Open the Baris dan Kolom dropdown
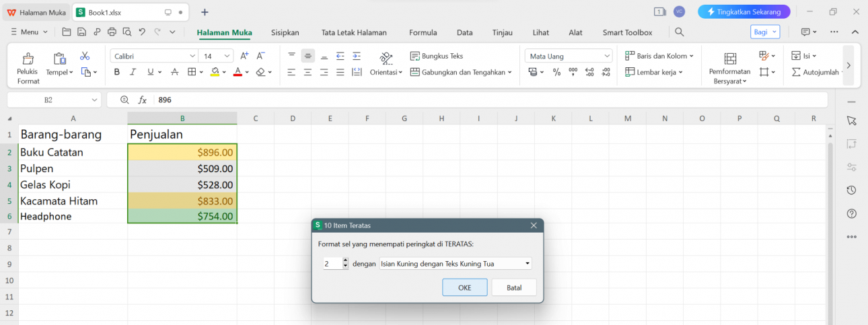 (x=658, y=56)
